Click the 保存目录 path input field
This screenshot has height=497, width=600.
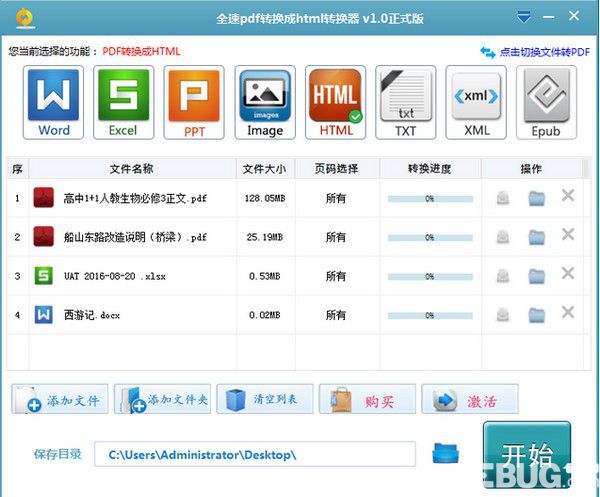[255, 454]
